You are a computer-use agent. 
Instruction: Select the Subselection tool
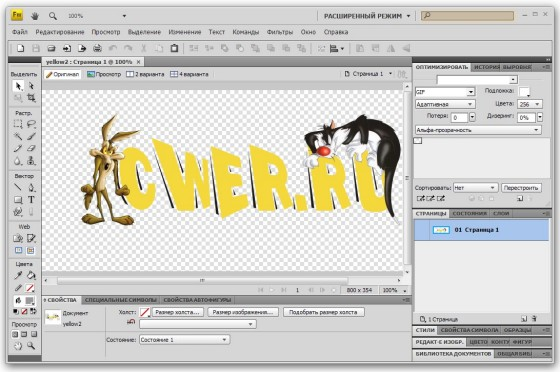pyautogui.click(x=31, y=86)
